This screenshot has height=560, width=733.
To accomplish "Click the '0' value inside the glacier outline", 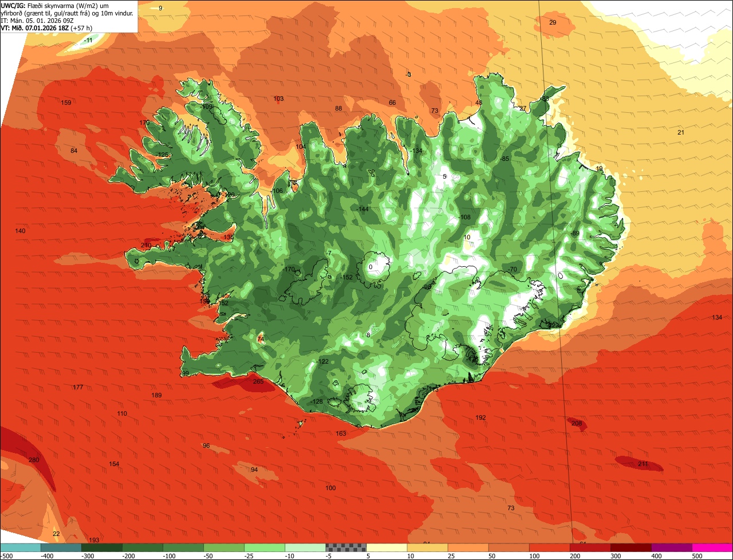I will point(371,267).
